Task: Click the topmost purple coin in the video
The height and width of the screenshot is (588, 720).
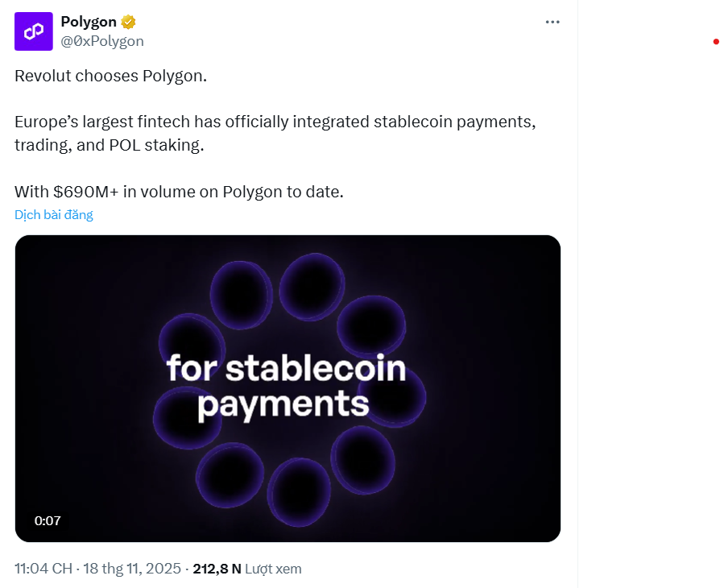Action: point(311,285)
